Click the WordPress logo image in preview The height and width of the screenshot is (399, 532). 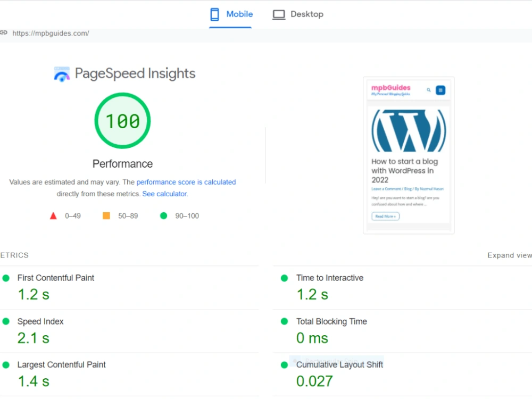click(409, 131)
